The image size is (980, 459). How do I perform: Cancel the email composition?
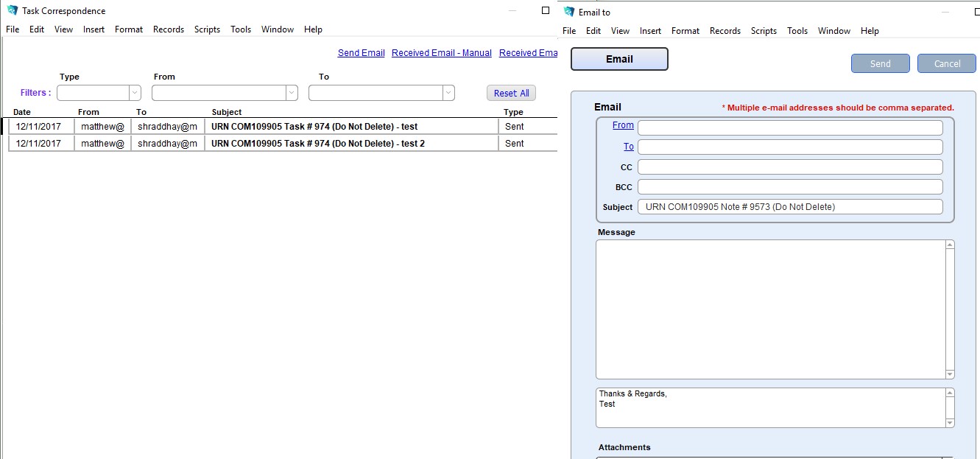tap(946, 63)
